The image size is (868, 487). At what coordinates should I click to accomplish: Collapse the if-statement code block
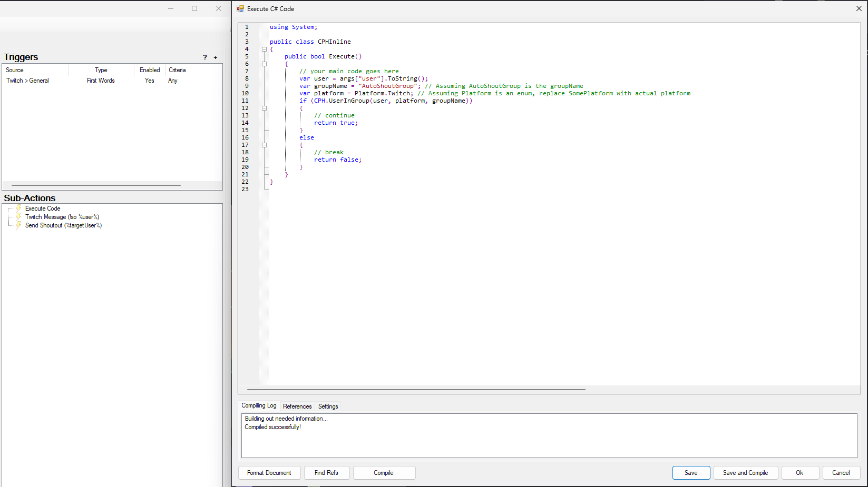[x=264, y=108]
